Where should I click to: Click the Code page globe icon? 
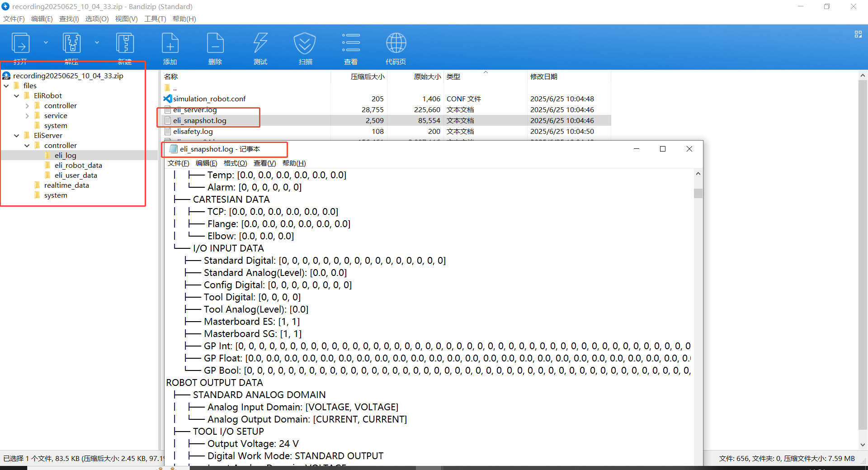pos(396,43)
